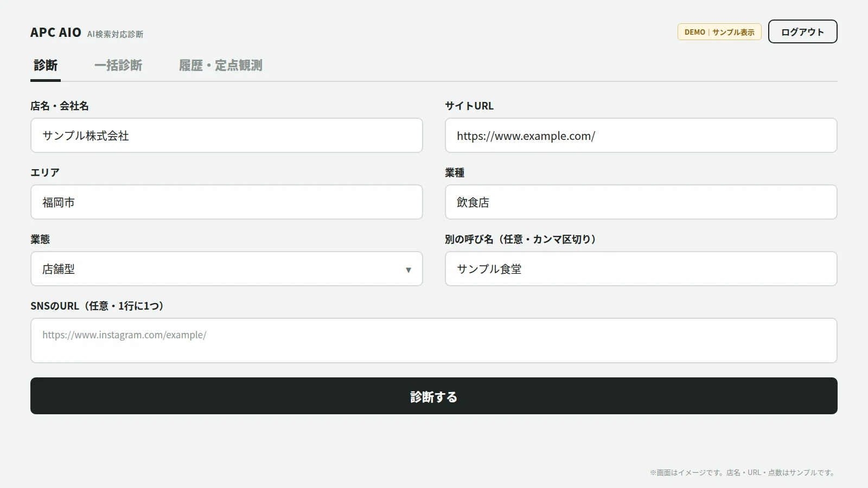The height and width of the screenshot is (488, 868).
Task: Open the 一括診断 tab
Action: 118,66
